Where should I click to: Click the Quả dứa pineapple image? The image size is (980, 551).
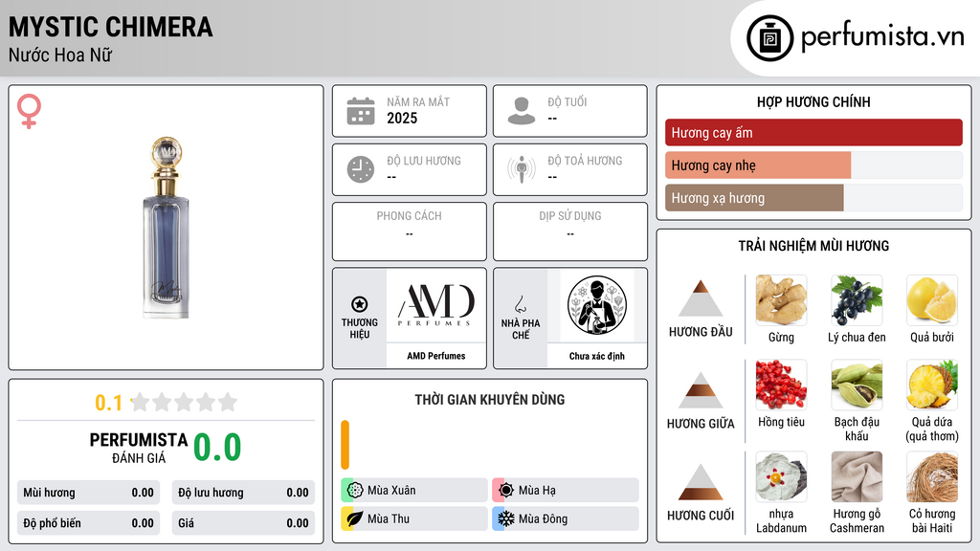tap(932, 385)
